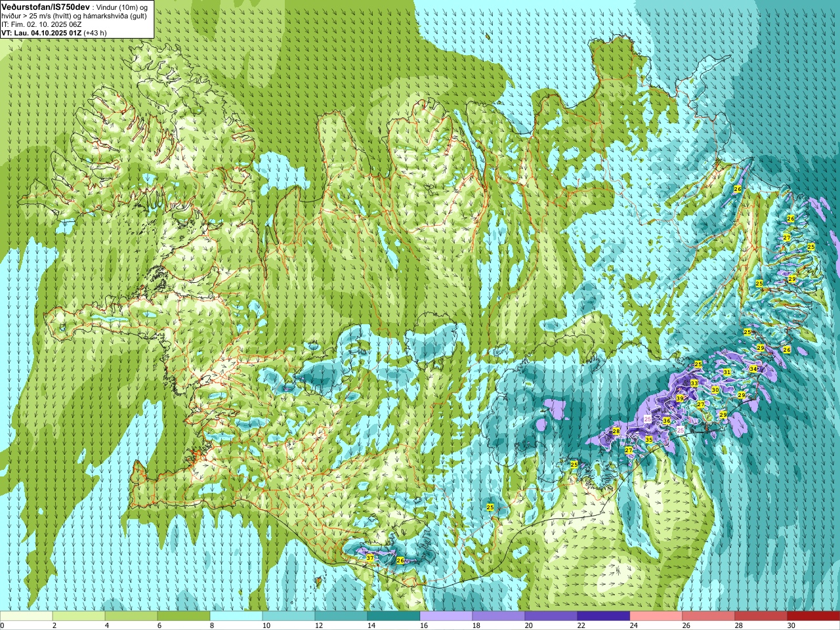Click the '(+43 h)' forecast offset text
Image resolution: width=840 pixels, height=630 pixels.
pos(95,32)
